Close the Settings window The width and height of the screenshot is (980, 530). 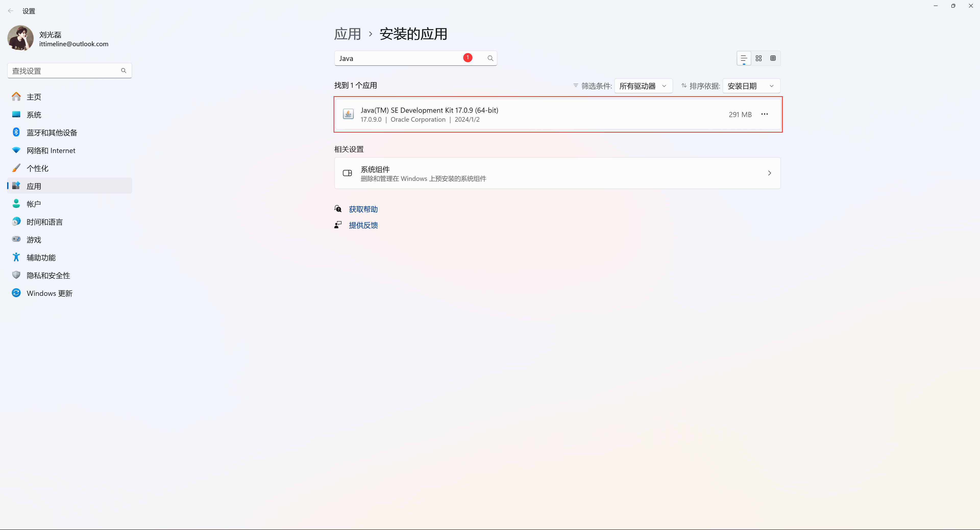(971, 6)
